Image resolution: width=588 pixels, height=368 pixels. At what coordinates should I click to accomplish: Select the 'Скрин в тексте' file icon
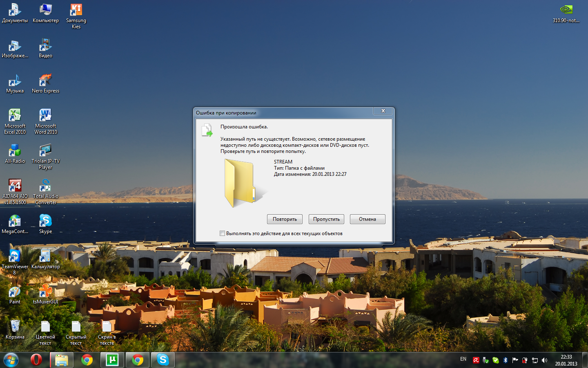107,333
